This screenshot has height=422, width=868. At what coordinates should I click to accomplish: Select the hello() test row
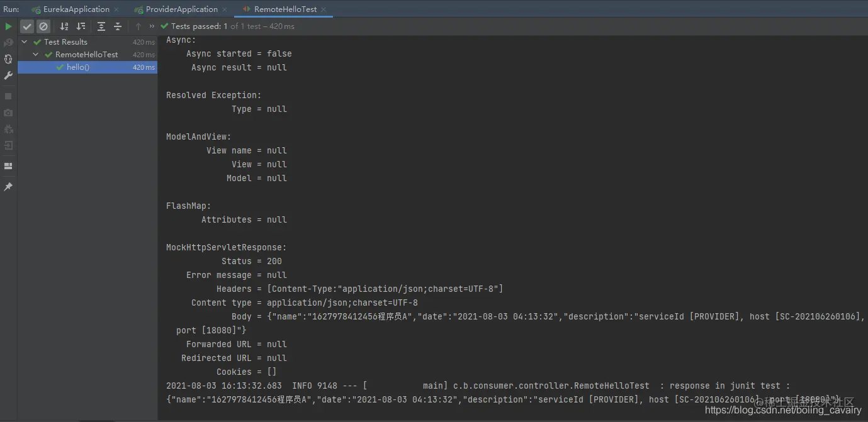pyautogui.click(x=87, y=67)
